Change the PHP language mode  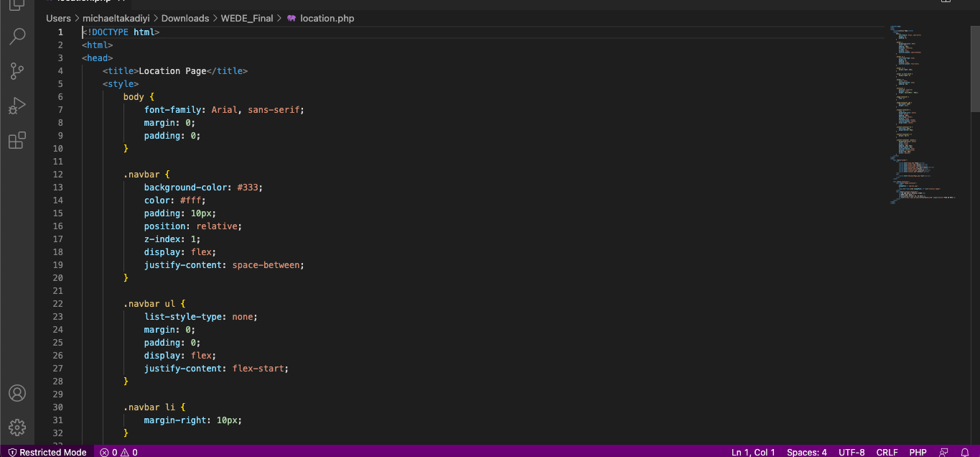(918, 452)
